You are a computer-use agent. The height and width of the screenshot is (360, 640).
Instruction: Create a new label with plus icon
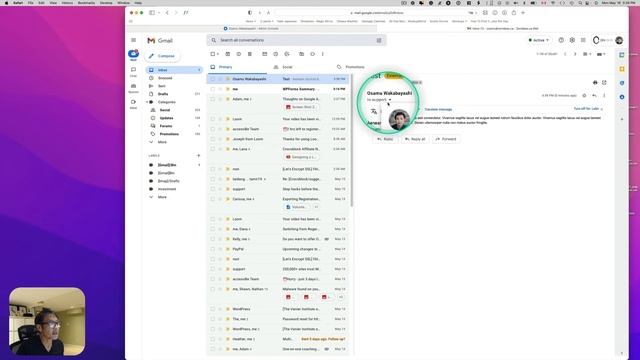(199, 156)
